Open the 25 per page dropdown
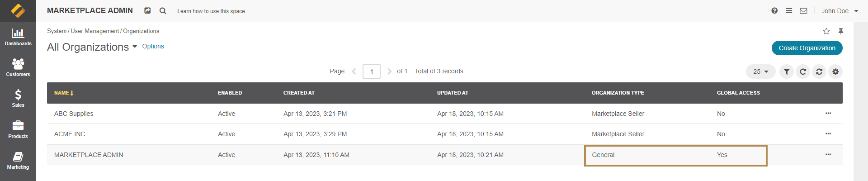This screenshot has height=181, width=868. pos(761,71)
